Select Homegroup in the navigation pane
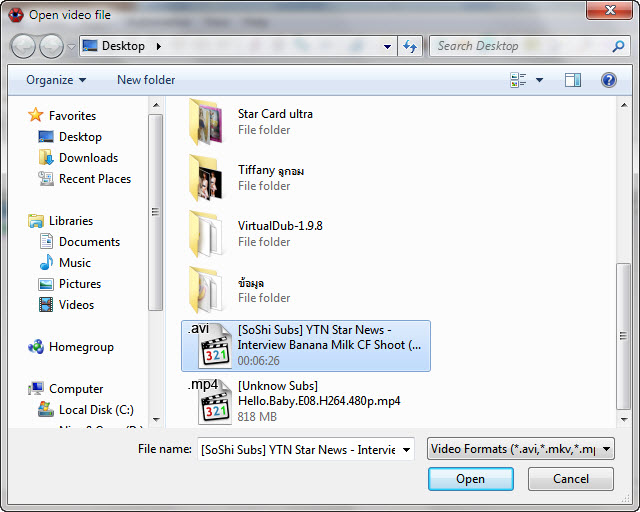640x512 pixels. [x=81, y=347]
